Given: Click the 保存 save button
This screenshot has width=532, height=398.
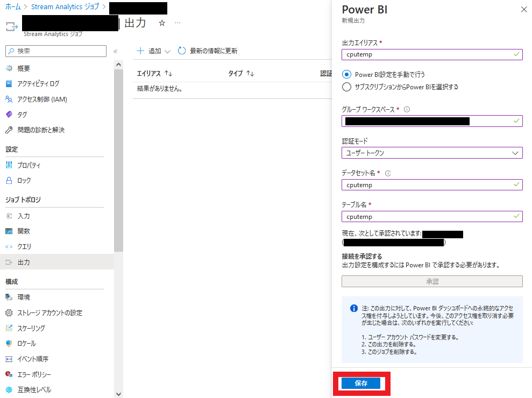Looking at the screenshot, I should [361, 383].
